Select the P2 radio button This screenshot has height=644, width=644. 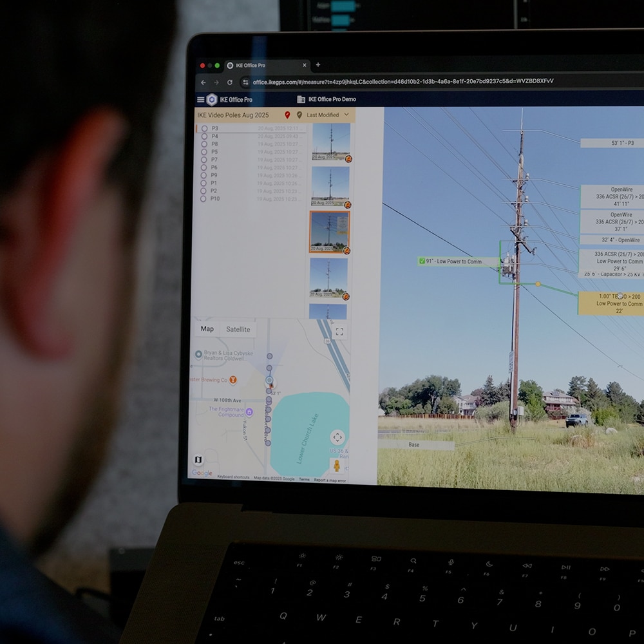click(x=203, y=191)
